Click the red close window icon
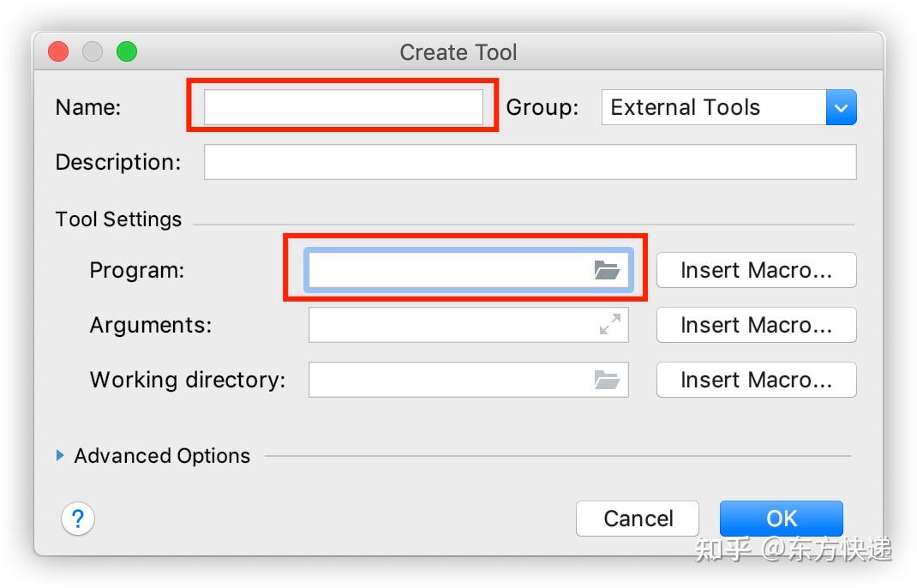 tap(58, 51)
